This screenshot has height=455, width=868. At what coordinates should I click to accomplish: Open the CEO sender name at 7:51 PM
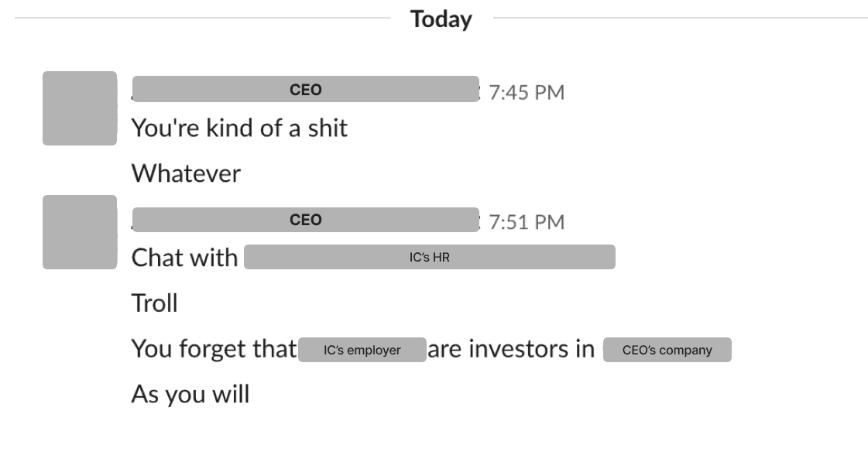(305, 220)
